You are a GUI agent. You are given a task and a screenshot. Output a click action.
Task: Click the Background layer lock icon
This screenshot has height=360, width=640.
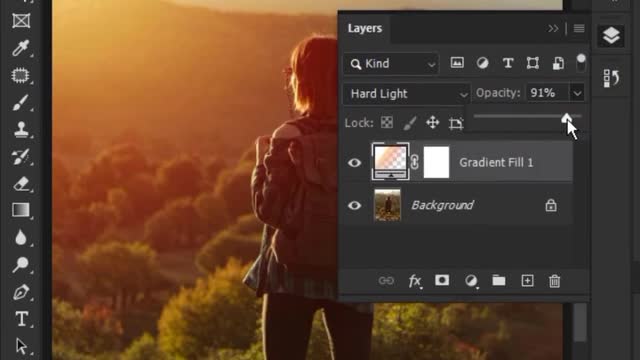tap(551, 205)
